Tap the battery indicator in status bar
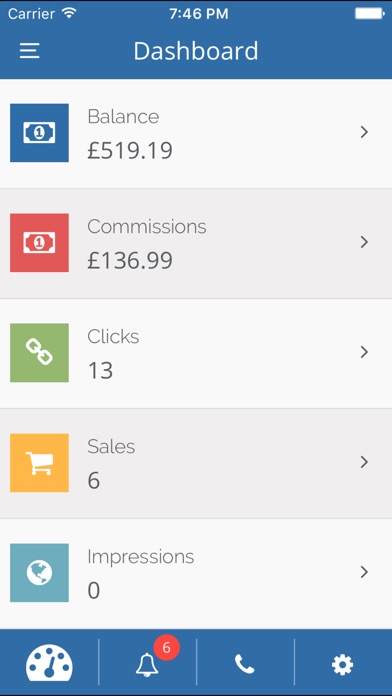Viewport: 392px width, 696px height. [x=370, y=14]
